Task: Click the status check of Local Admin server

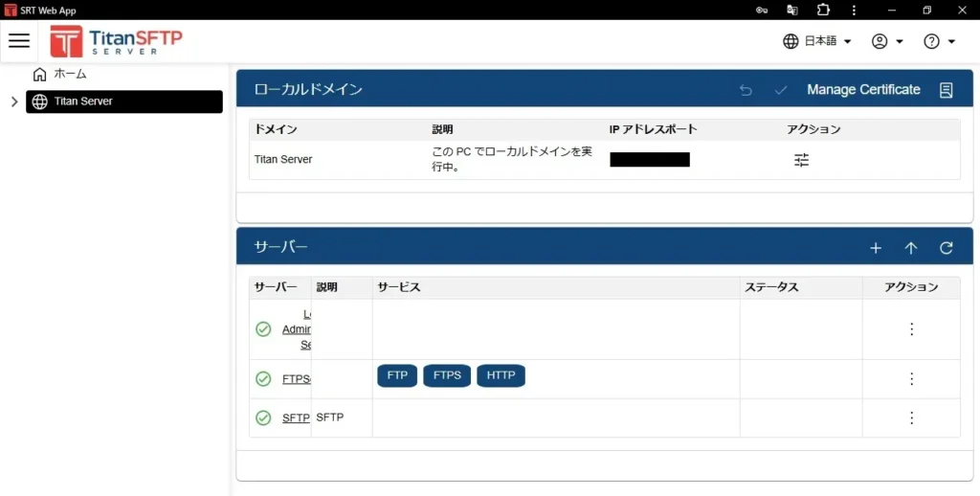Action: point(263,329)
